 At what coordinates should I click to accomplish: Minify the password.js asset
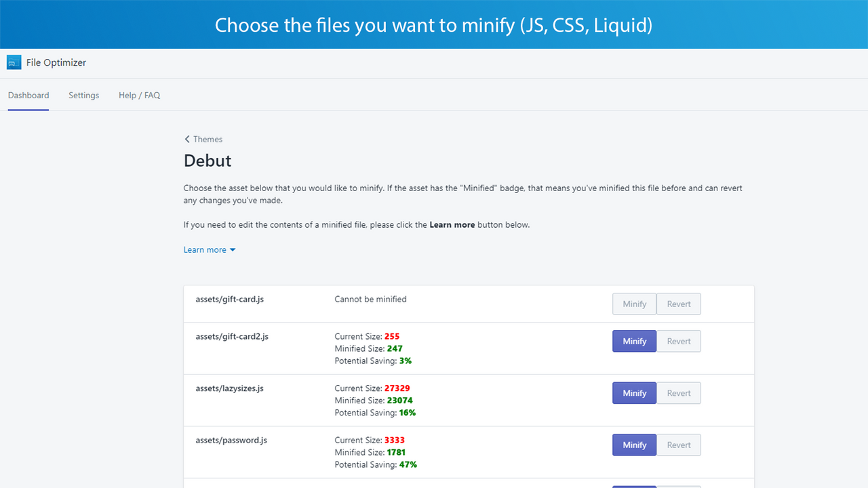pos(633,445)
